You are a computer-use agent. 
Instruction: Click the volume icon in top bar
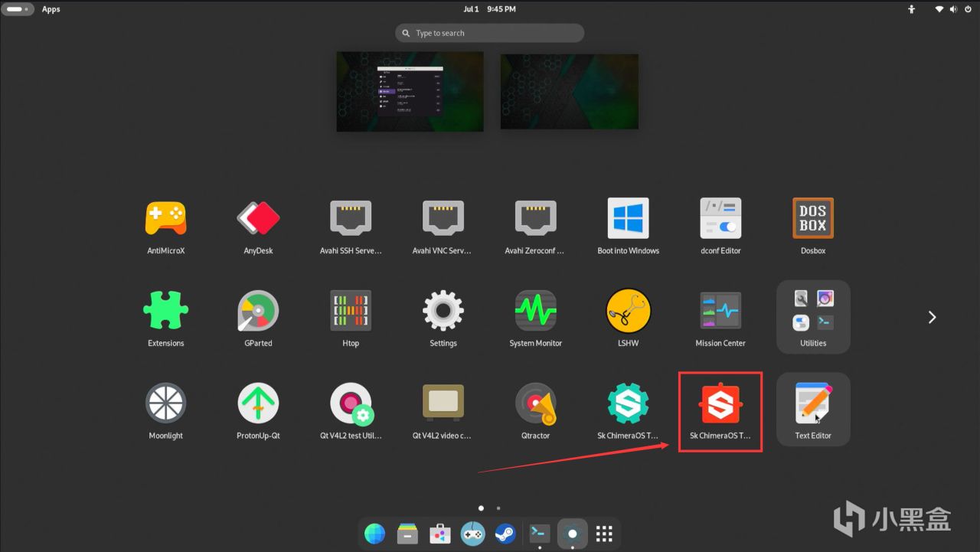[x=954, y=9]
